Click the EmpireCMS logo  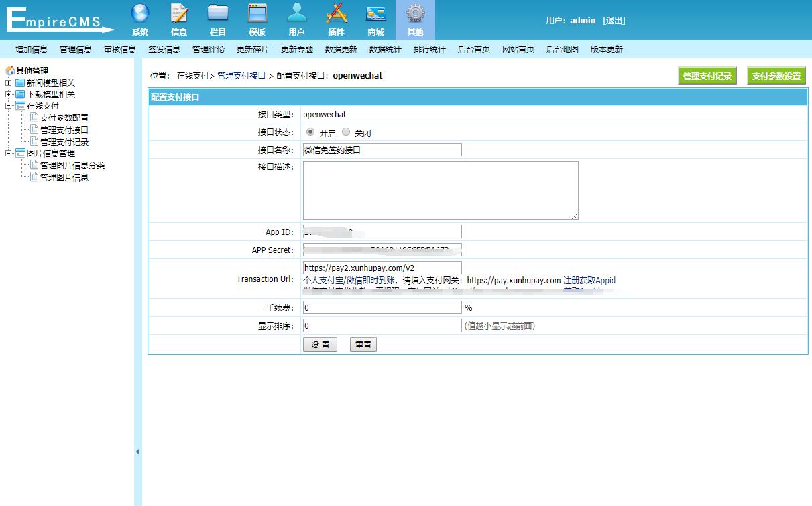57,19
